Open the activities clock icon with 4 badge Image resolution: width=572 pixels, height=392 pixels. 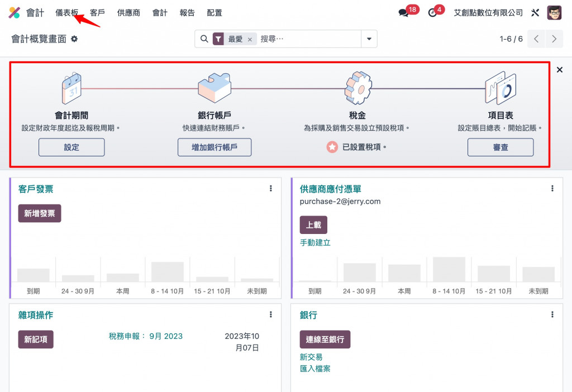(x=432, y=13)
